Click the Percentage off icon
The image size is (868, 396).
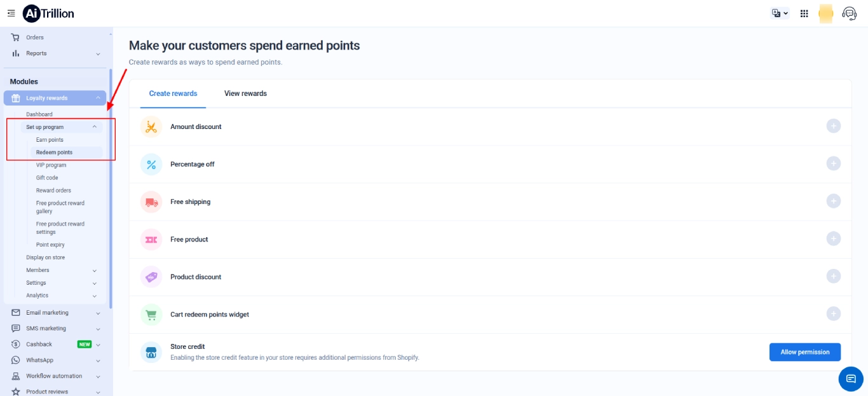tap(151, 164)
